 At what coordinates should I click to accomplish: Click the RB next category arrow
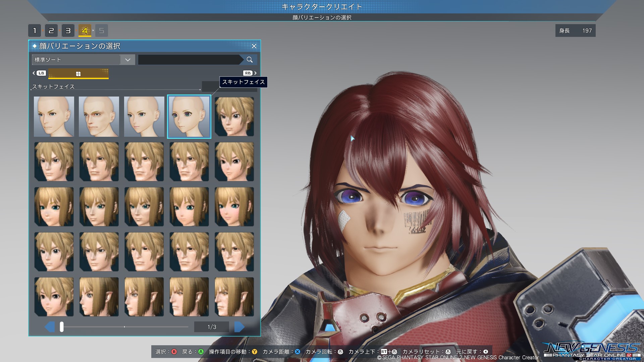point(250,73)
